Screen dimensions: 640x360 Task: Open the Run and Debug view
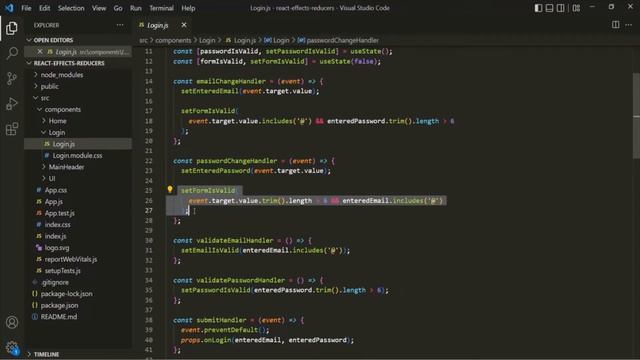tap(12, 104)
